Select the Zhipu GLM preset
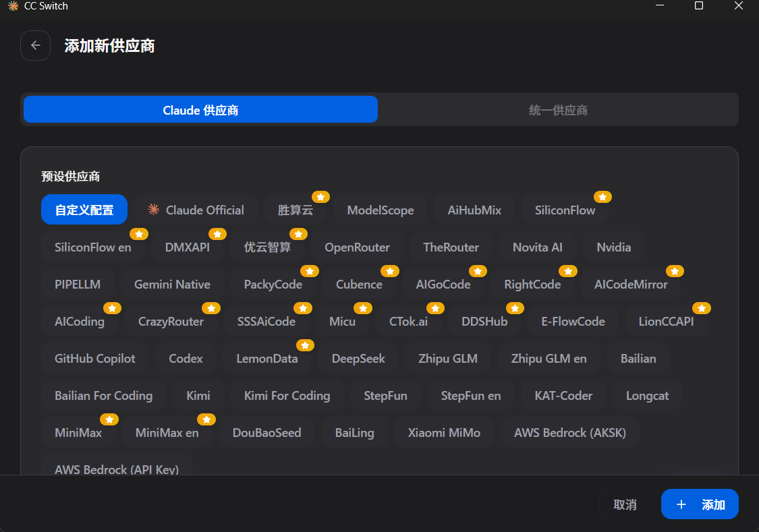The width and height of the screenshot is (759, 532). [x=448, y=358]
